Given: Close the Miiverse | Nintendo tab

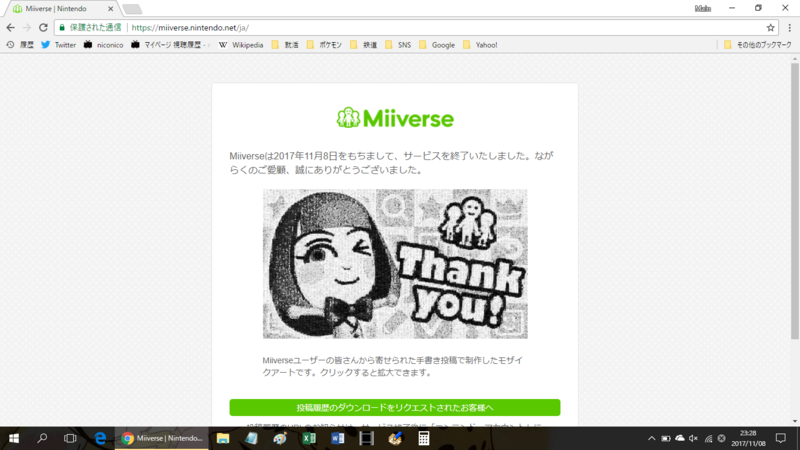Looking at the screenshot, I should coord(110,9).
